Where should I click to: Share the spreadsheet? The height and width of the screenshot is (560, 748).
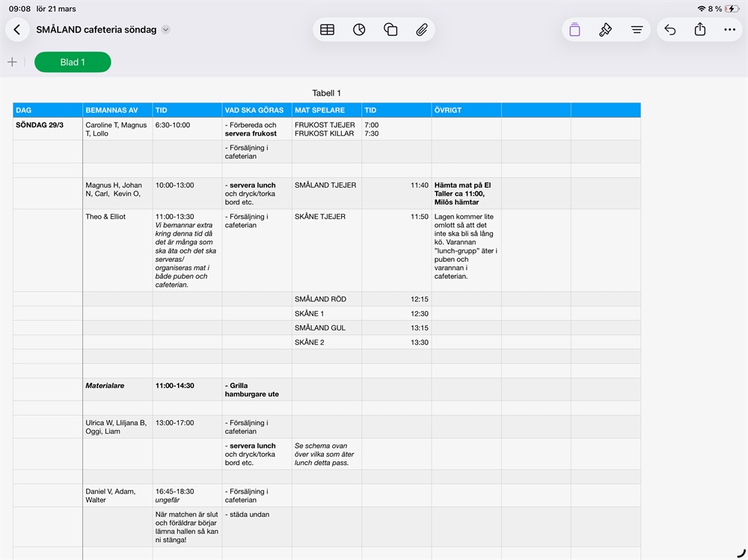pyautogui.click(x=700, y=30)
